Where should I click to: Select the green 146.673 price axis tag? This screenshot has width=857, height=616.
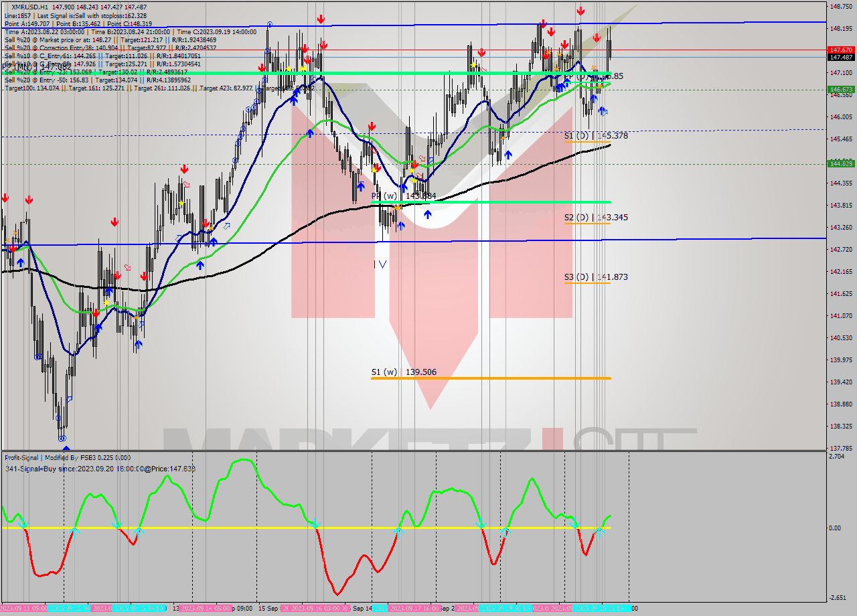(x=841, y=89)
